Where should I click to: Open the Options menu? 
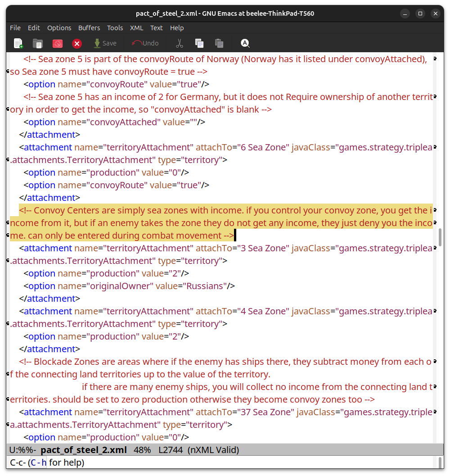[59, 28]
